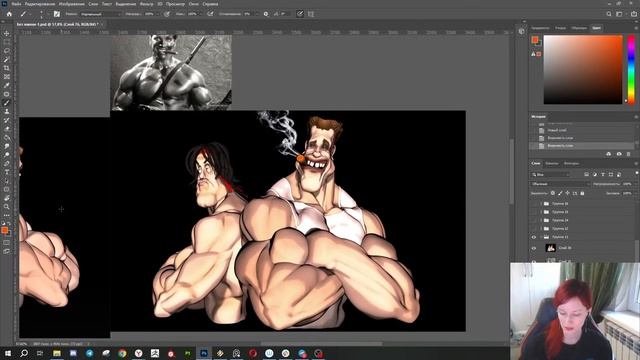Open brush settings panel icon in options bar
Viewport: 640px width, 360px height.
point(57,14)
